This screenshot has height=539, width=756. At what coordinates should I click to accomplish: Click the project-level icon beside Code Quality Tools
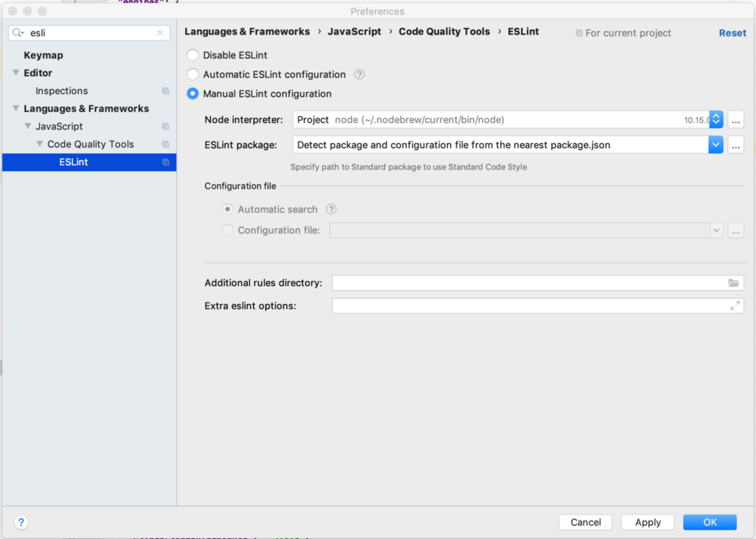[166, 144]
